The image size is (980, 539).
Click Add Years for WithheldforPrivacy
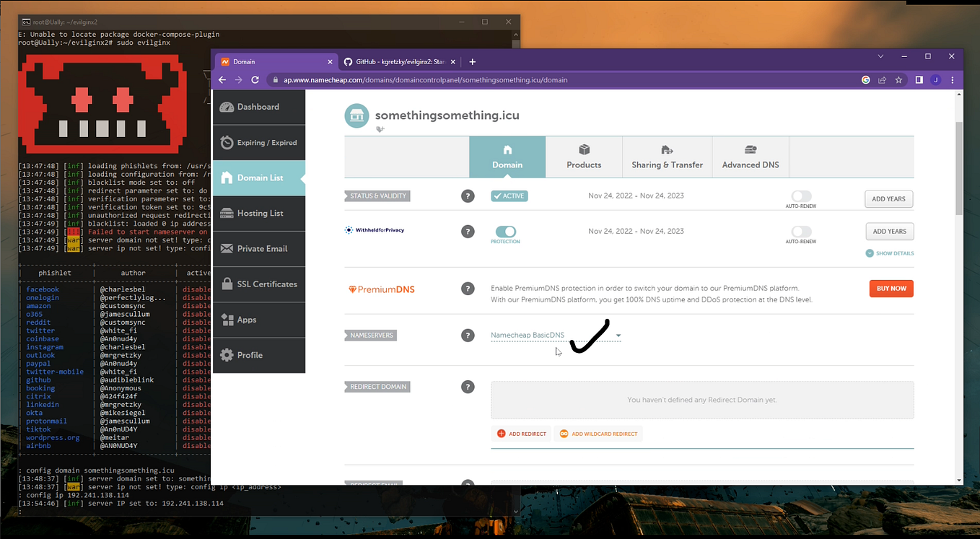(889, 232)
